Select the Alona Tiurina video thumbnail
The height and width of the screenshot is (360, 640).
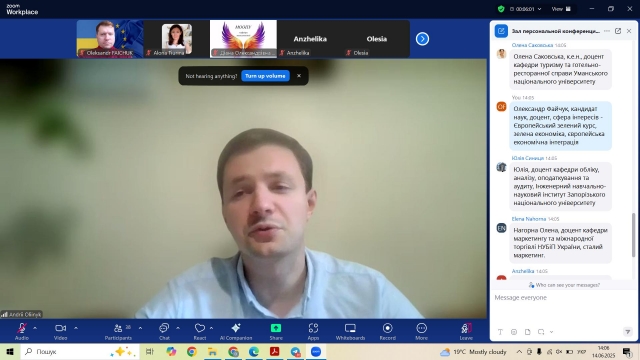177,39
